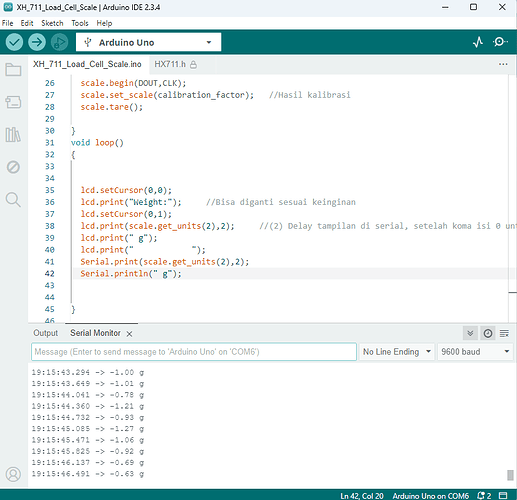The height and width of the screenshot is (500, 517).
Task: Open the Arduino Uno board selector dropdown
Action: tap(148, 42)
